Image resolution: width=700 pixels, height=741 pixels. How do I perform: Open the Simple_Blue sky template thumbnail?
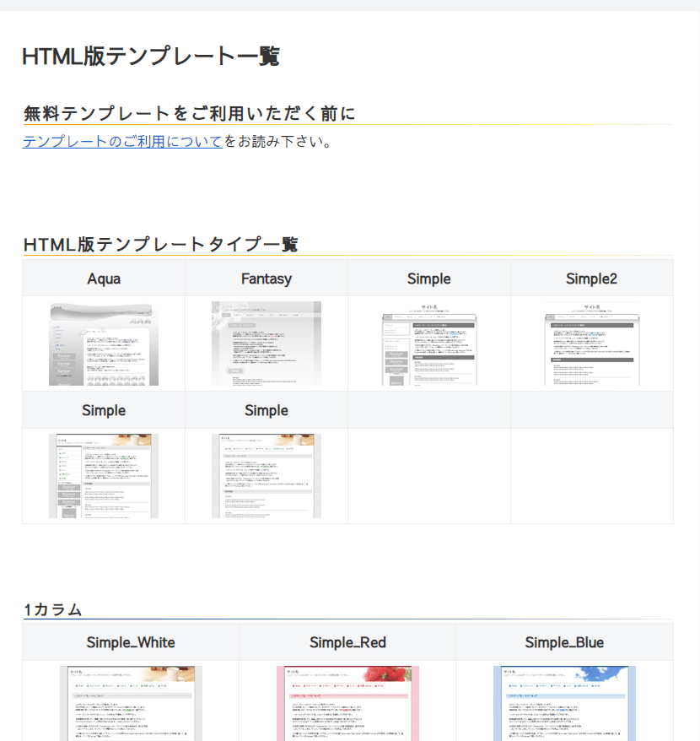click(x=564, y=702)
